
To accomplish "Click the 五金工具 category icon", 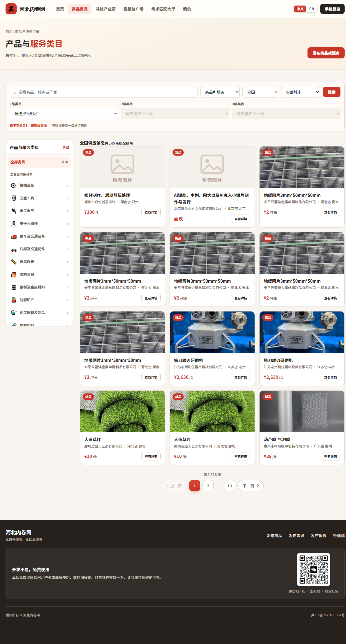I will point(14,198).
